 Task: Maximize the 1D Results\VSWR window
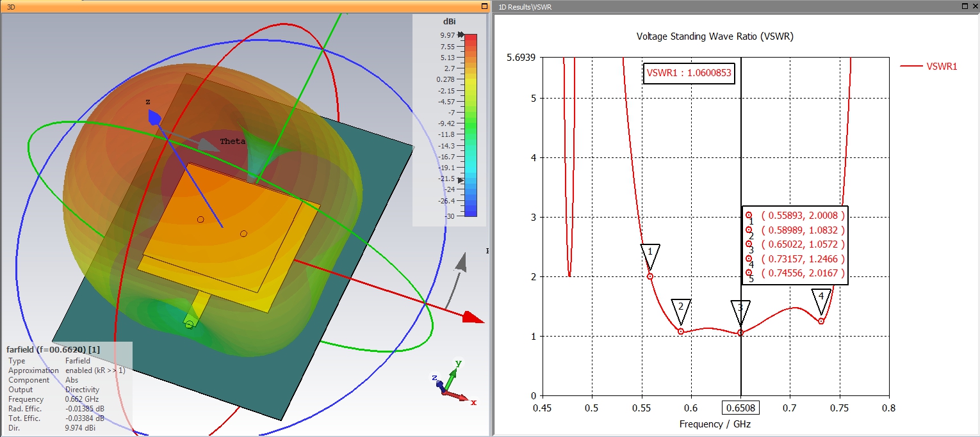click(965, 6)
